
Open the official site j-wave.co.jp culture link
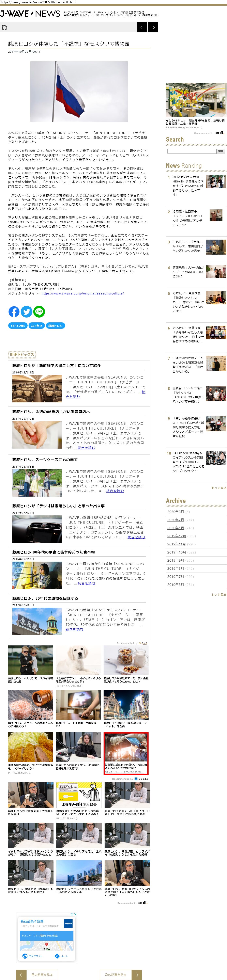pyautogui.click(x=83, y=293)
